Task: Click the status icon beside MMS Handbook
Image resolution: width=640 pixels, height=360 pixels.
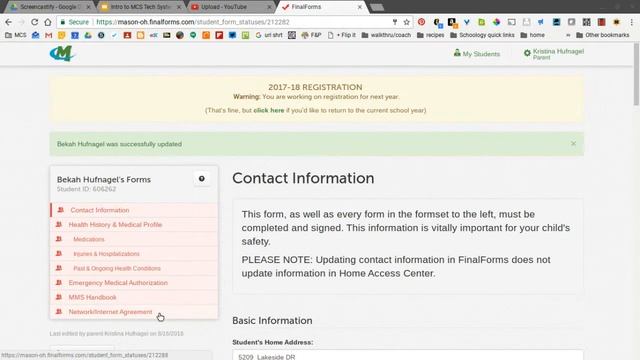Action: [59, 297]
